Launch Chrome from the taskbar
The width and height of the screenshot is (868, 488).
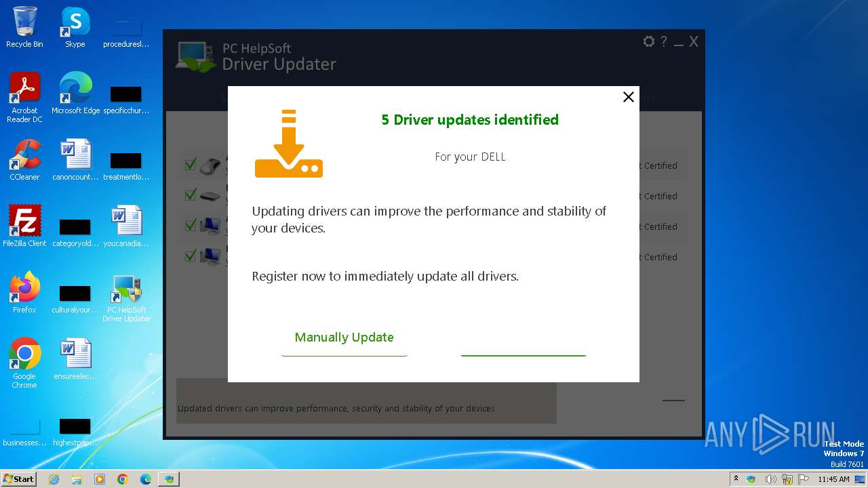coord(123,479)
